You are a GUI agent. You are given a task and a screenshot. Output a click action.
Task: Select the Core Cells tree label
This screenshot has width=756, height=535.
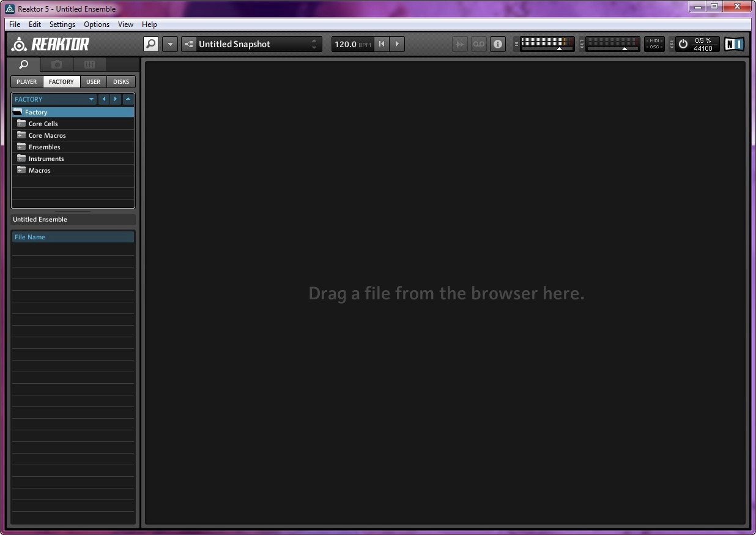click(x=43, y=124)
